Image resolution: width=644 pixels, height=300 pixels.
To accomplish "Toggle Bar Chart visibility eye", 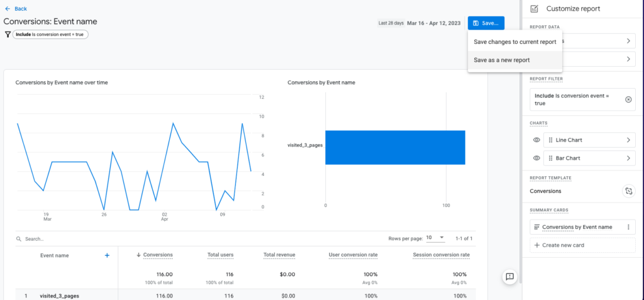I will [x=536, y=158].
